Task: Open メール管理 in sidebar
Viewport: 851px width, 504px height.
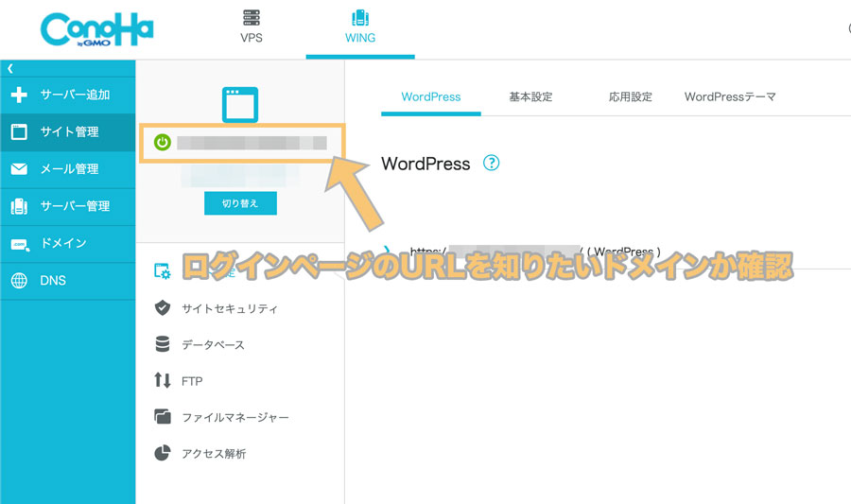Action: pyautogui.click(x=68, y=169)
